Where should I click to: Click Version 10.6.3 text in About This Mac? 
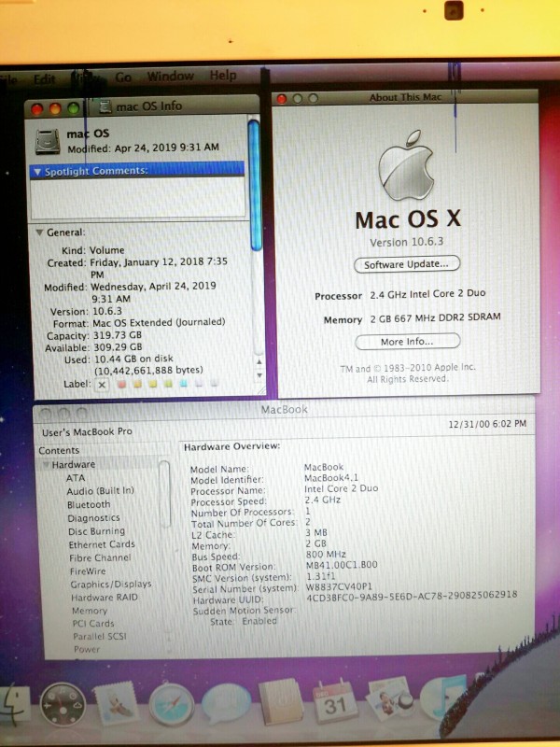click(x=407, y=242)
